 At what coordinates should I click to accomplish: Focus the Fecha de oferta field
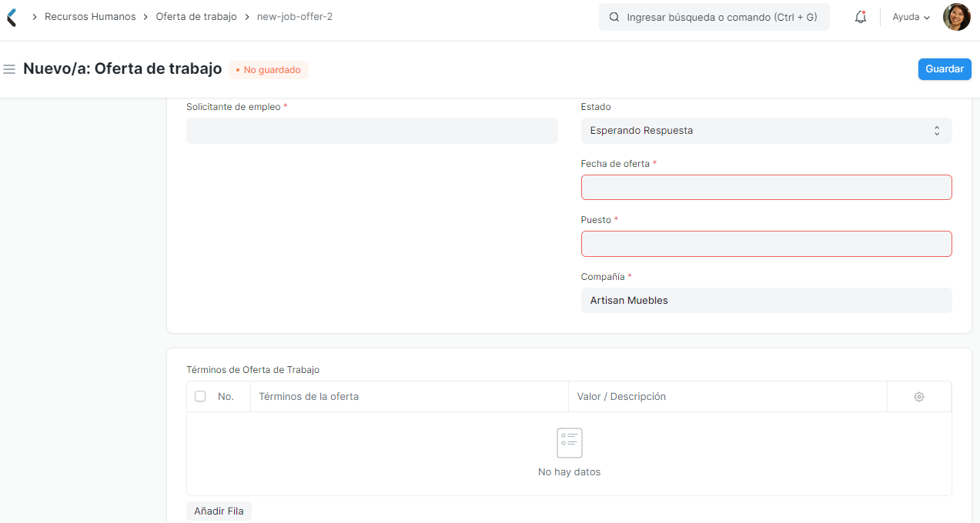766,187
